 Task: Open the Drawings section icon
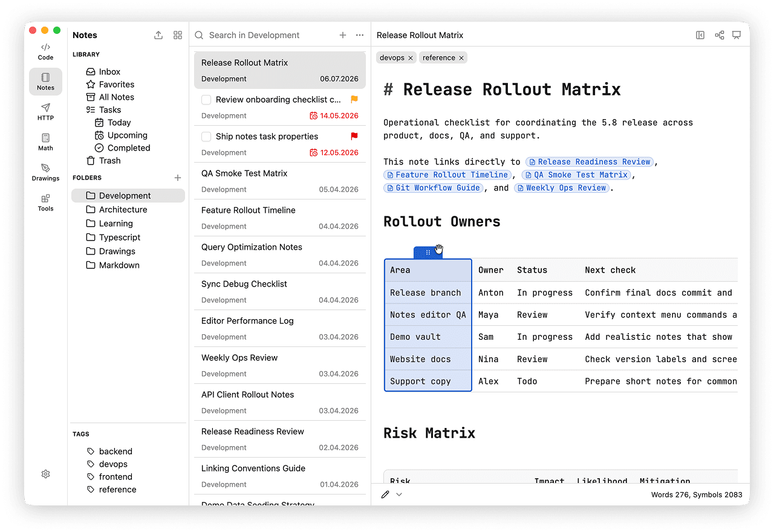45,172
